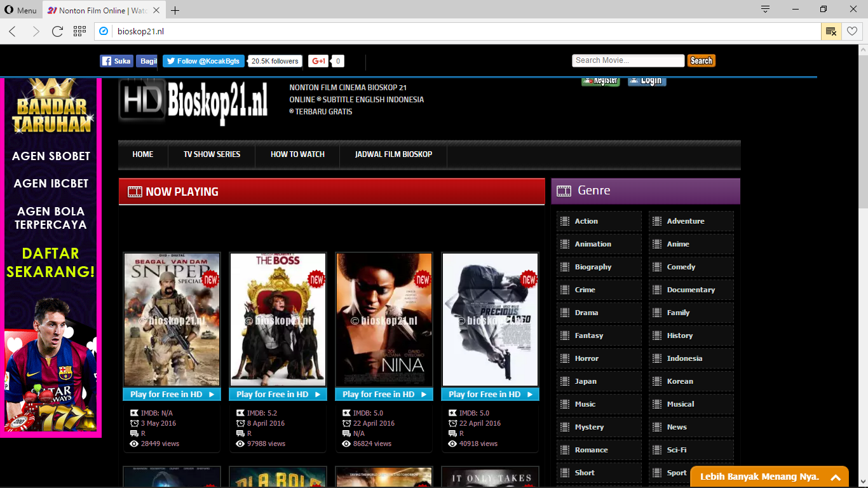Select the Animation genre
The image size is (868, 488).
pyautogui.click(x=599, y=244)
